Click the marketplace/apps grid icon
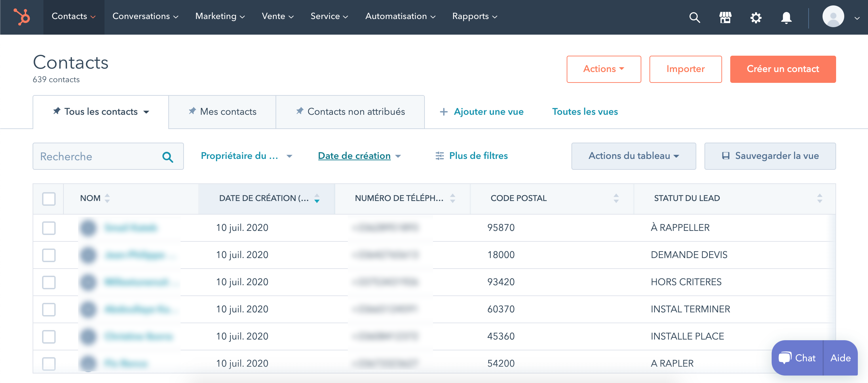The width and height of the screenshot is (868, 383). [x=726, y=17]
